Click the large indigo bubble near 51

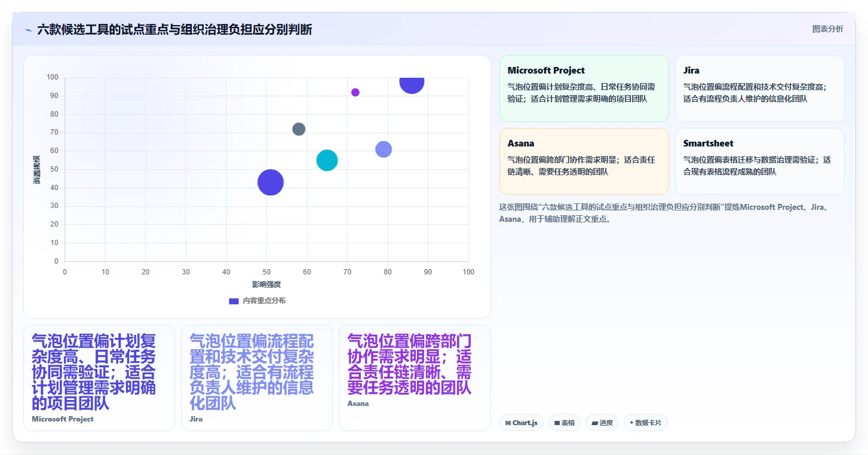tap(270, 182)
